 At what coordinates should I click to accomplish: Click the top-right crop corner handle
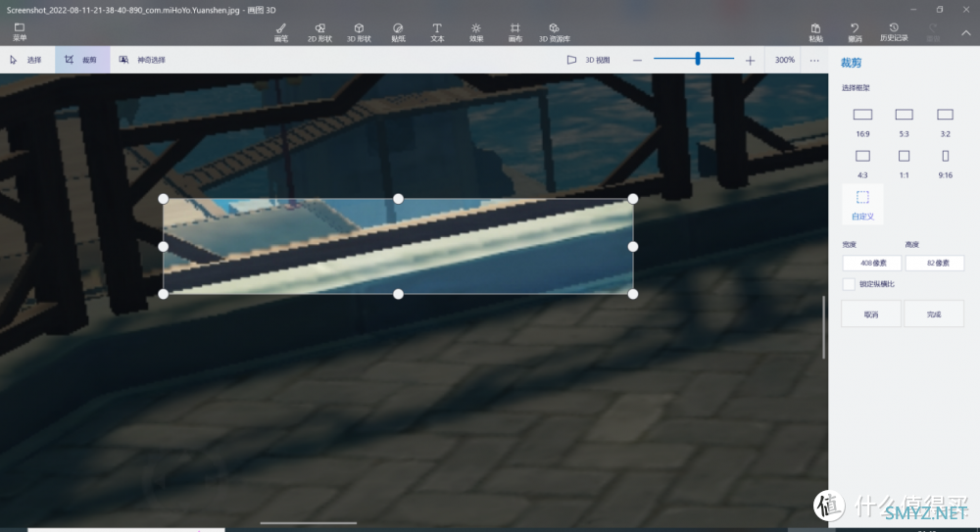[633, 199]
